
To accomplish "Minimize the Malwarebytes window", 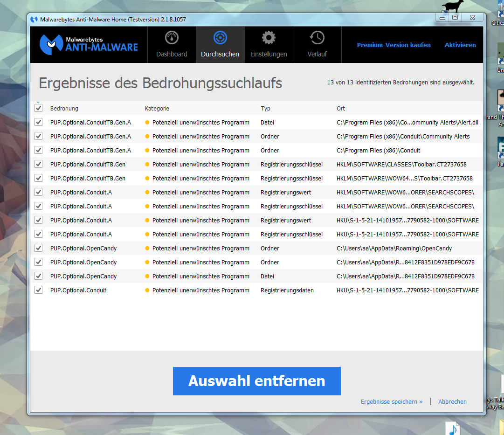I will click(x=442, y=18).
